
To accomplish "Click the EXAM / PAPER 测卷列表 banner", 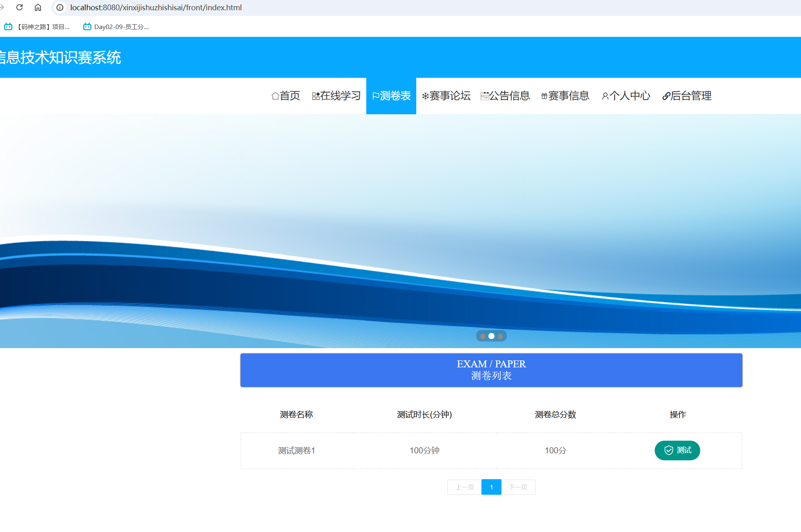I will [491, 370].
